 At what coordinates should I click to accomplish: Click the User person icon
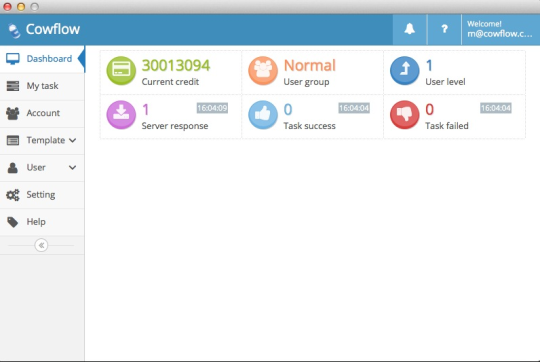[x=13, y=168]
